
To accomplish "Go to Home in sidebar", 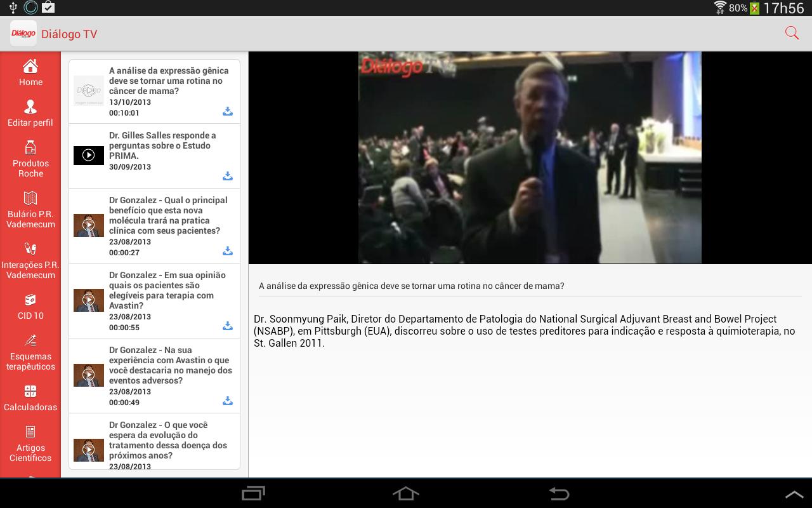I will coord(30,72).
